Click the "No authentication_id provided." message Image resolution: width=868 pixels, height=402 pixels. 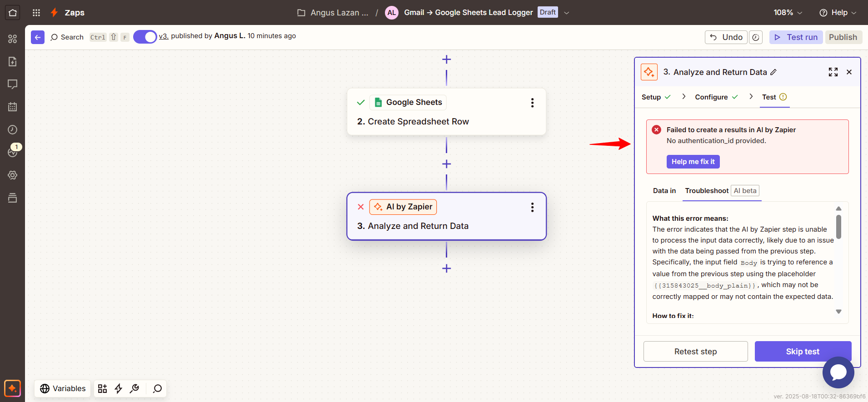716,141
